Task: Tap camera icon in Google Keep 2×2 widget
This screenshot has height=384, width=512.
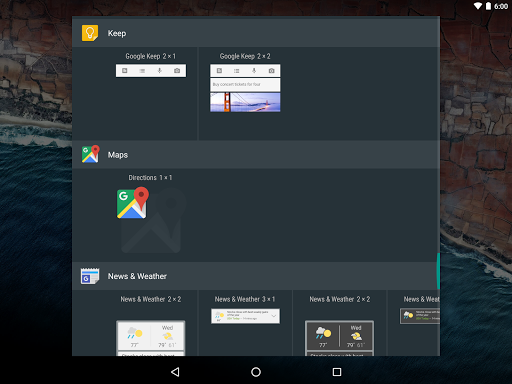Action: tap(272, 71)
